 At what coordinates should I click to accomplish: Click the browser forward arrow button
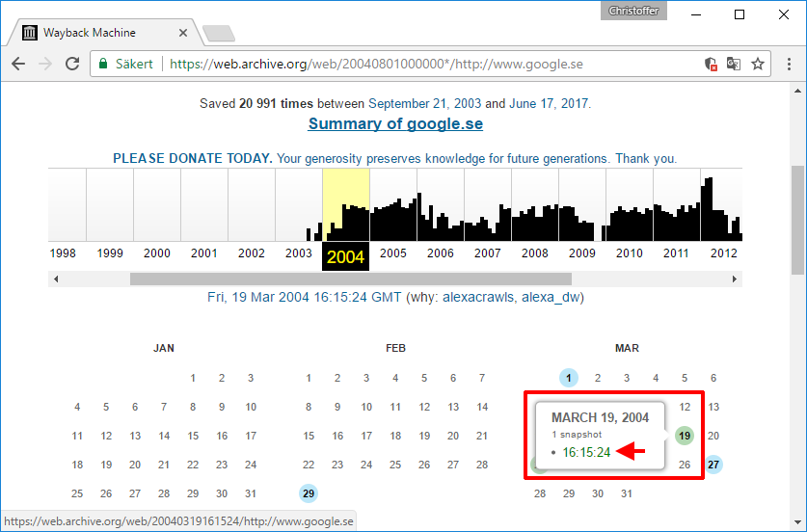(x=44, y=65)
